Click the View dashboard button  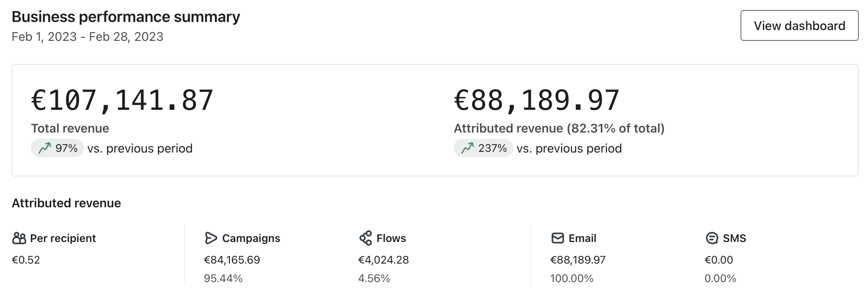coord(799,26)
